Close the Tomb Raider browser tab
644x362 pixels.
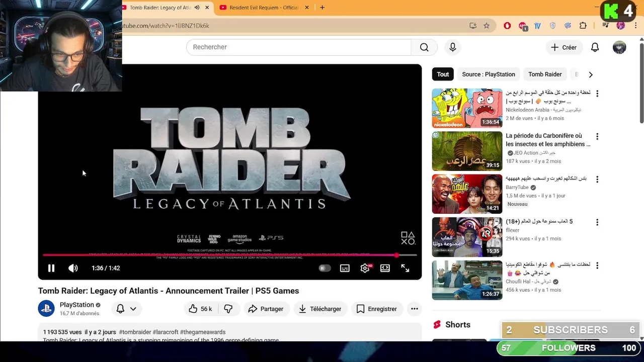pos(207,8)
